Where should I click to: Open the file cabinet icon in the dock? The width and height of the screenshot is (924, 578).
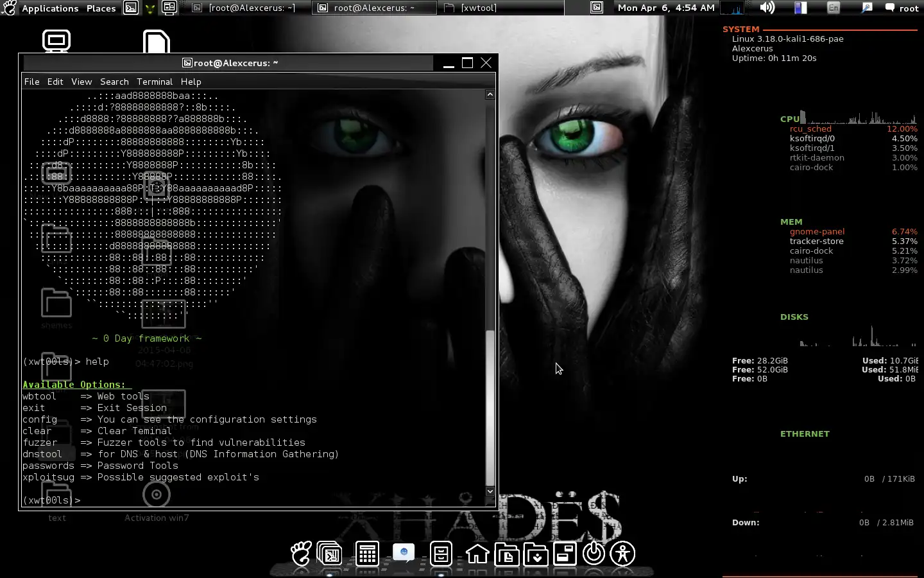click(441, 554)
